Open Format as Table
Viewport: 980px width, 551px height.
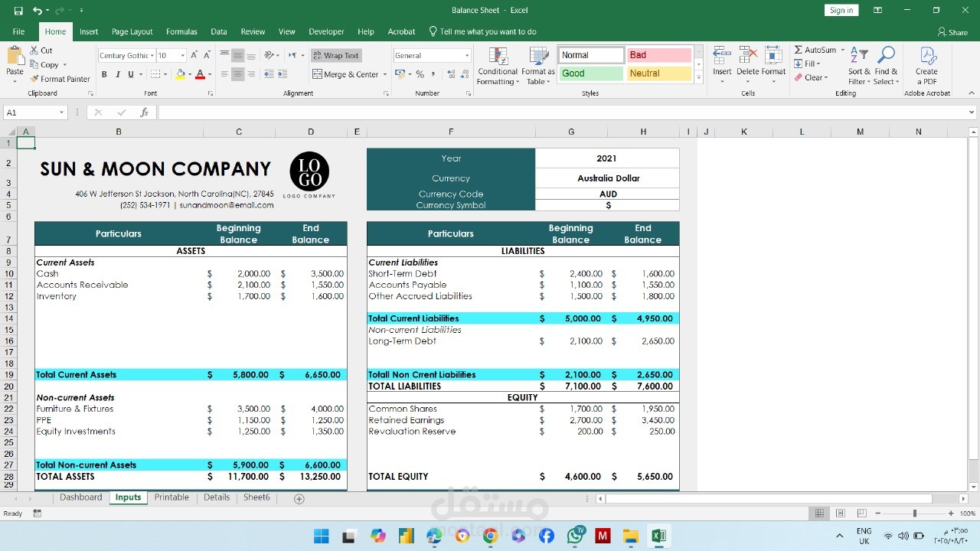tap(538, 67)
